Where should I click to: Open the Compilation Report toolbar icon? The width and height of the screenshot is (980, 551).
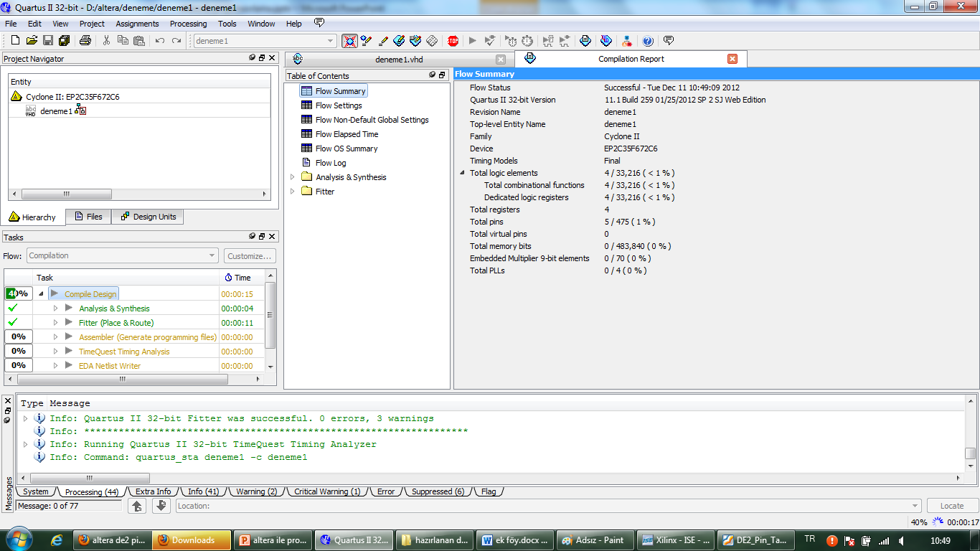point(585,41)
